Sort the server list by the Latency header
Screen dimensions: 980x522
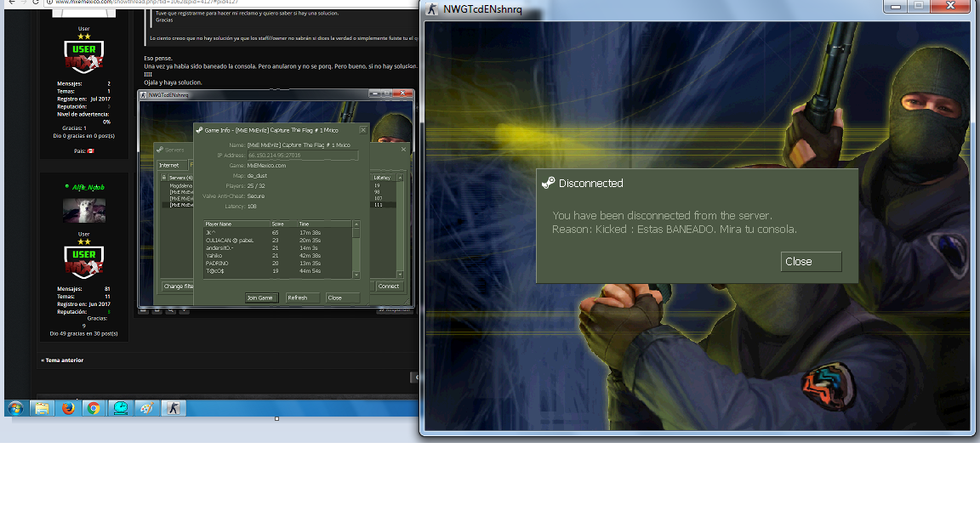pos(383,178)
